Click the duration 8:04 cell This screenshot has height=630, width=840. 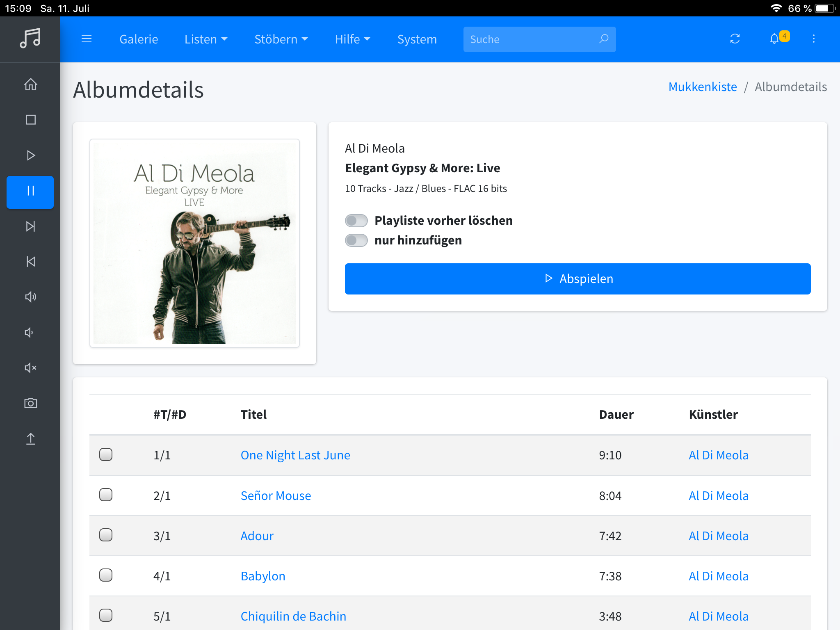click(610, 496)
